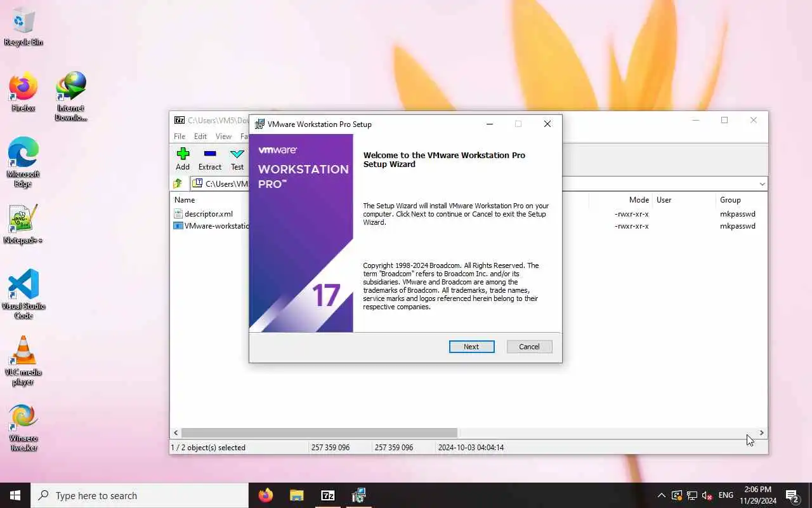
Task: Open the Windows Start menu
Action: pos(15,495)
